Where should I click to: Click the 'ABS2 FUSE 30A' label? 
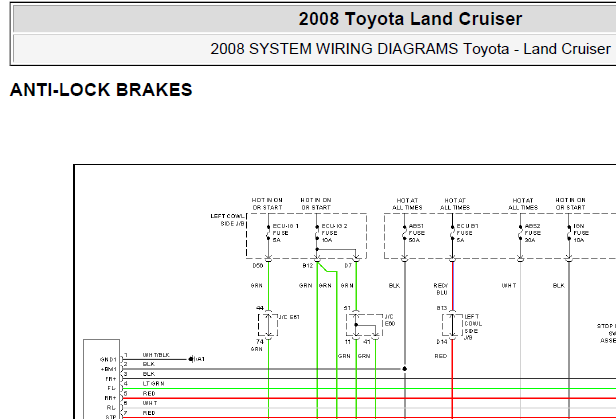coord(533,233)
